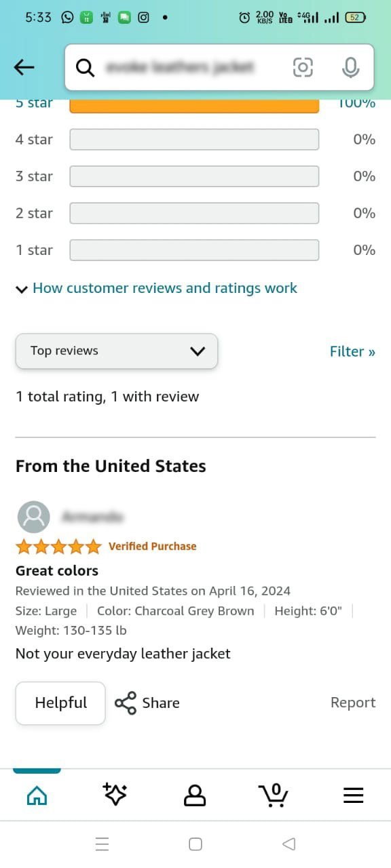Expand How customer reviews and ratings work
Screen dimensions: 391x868
(x=164, y=288)
